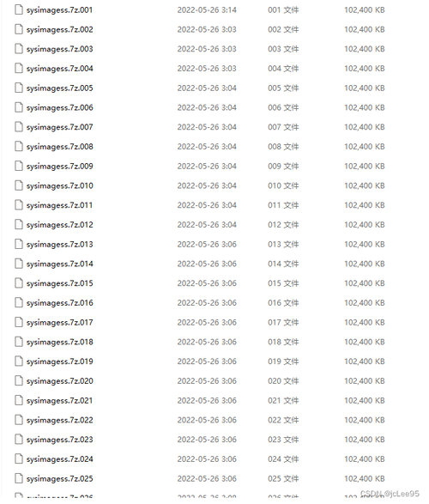Select the file icon of sysimagess.7z.025

click(19, 478)
